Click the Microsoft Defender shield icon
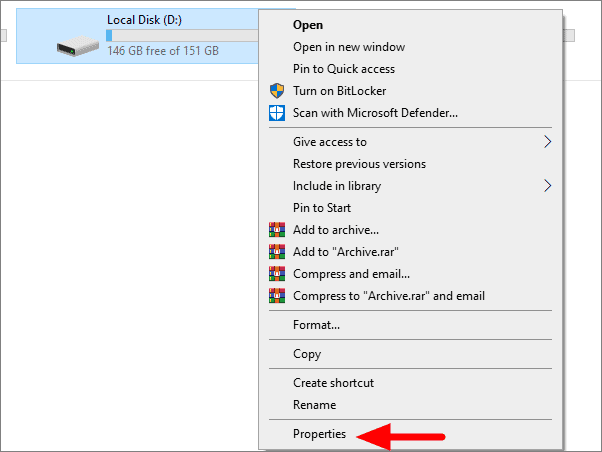The image size is (602, 452). pos(277,113)
